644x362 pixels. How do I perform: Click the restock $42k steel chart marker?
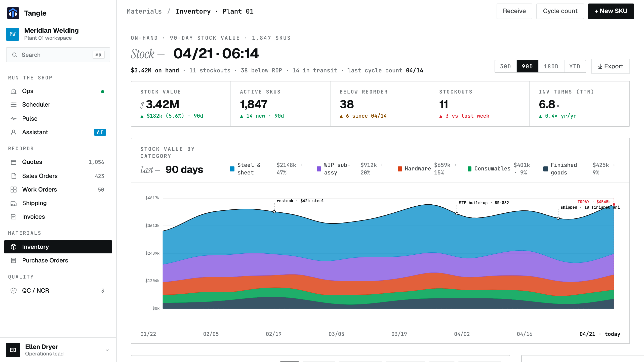click(274, 212)
